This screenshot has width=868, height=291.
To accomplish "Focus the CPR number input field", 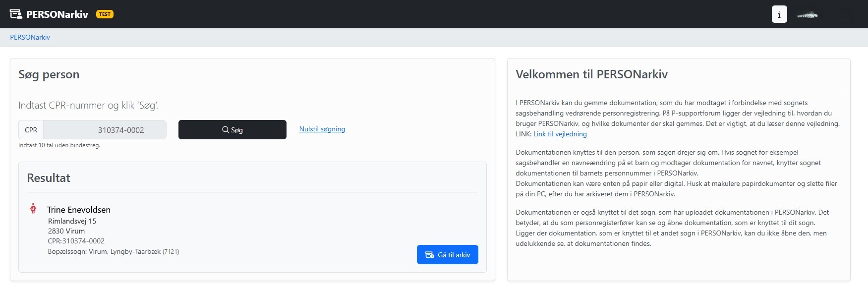I will coord(105,130).
